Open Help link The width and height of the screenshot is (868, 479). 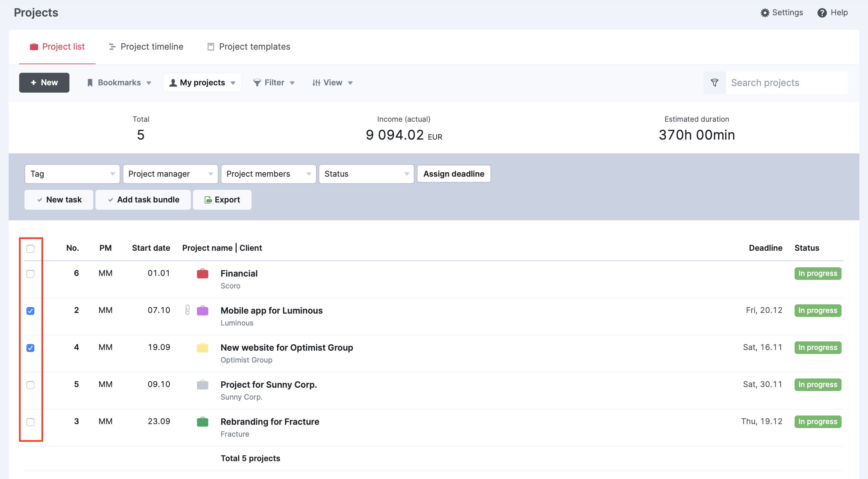coord(832,13)
